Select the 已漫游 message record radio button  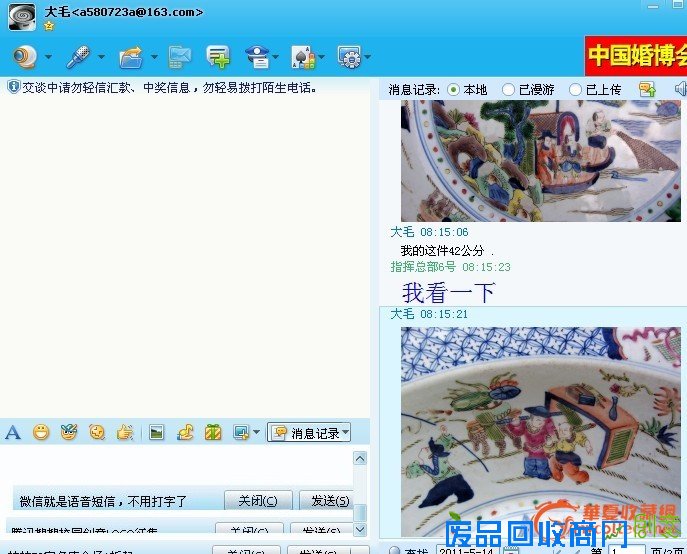(x=508, y=90)
